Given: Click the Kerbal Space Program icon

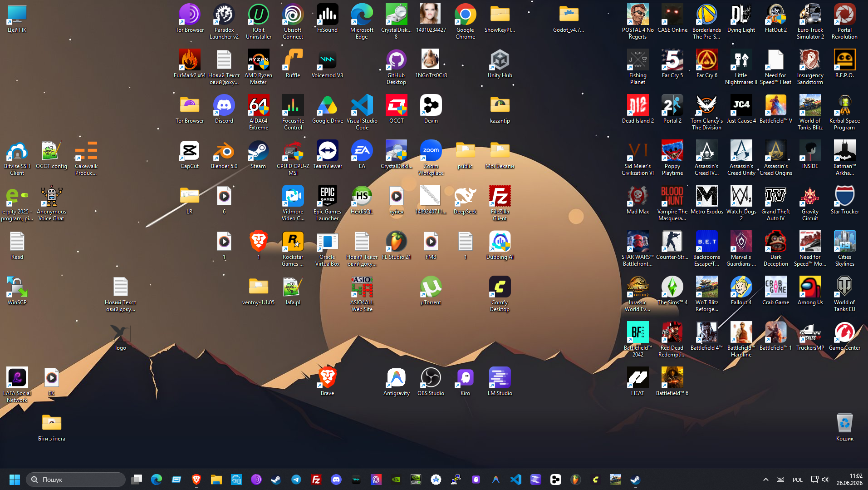Looking at the screenshot, I should (x=845, y=112).
